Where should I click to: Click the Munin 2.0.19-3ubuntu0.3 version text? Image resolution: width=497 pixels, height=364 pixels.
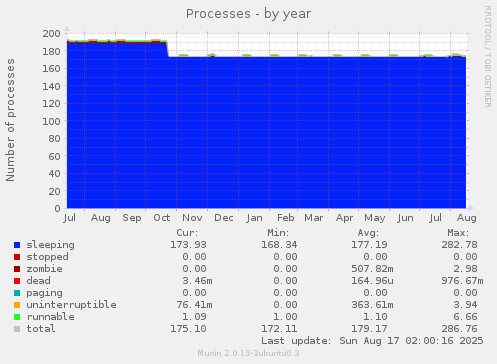click(x=248, y=353)
